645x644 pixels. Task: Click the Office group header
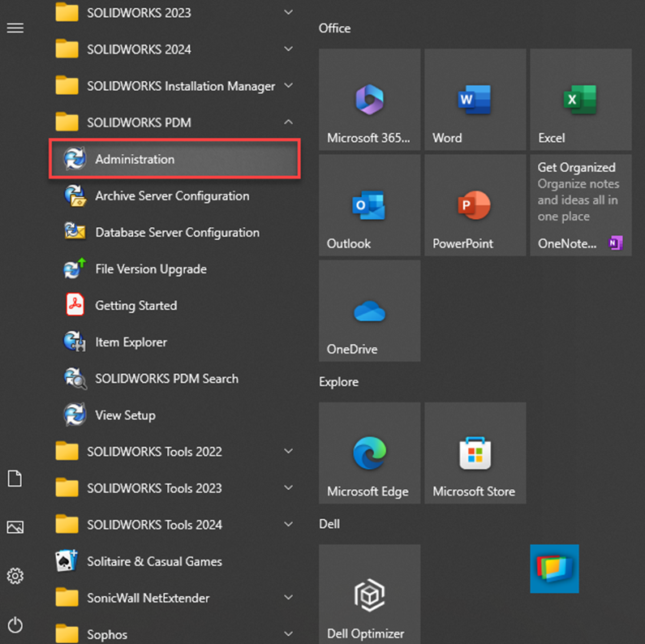click(334, 28)
